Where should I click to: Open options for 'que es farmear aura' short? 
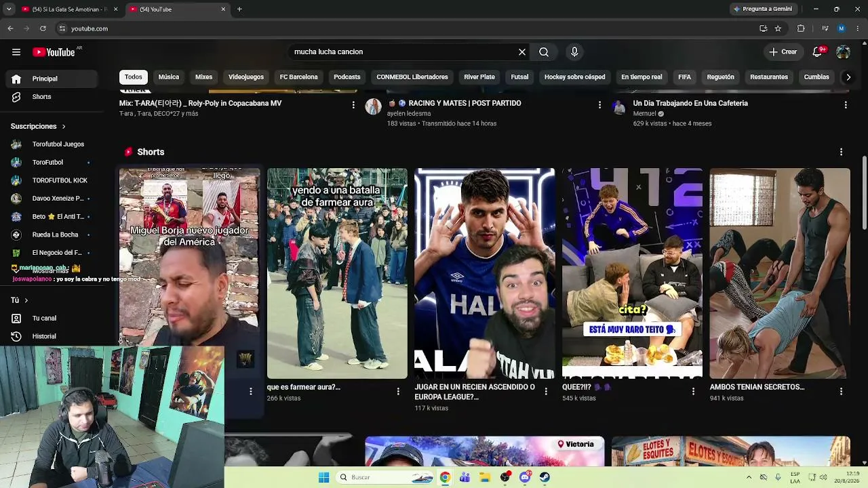click(398, 391)
